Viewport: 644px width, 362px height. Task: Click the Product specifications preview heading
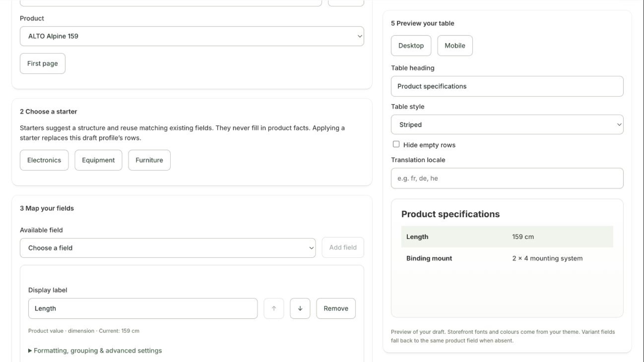point(450,214)
